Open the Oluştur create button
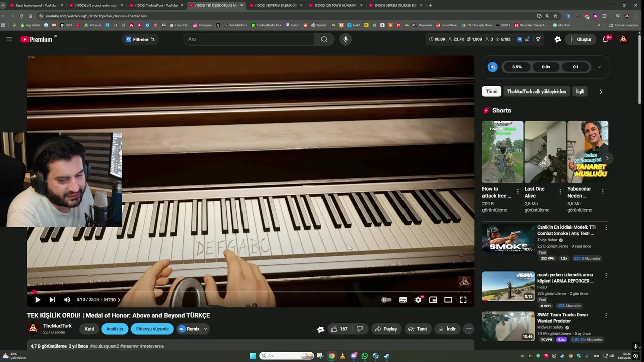The height and width of the screenshot is (362, 644). click(x=580, y=39)
